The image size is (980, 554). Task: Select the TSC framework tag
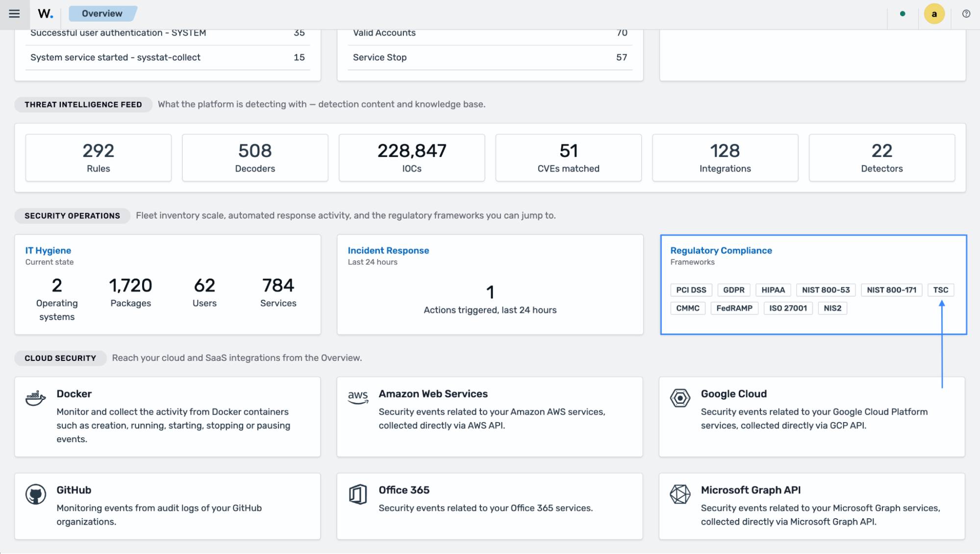pos(941,290)
